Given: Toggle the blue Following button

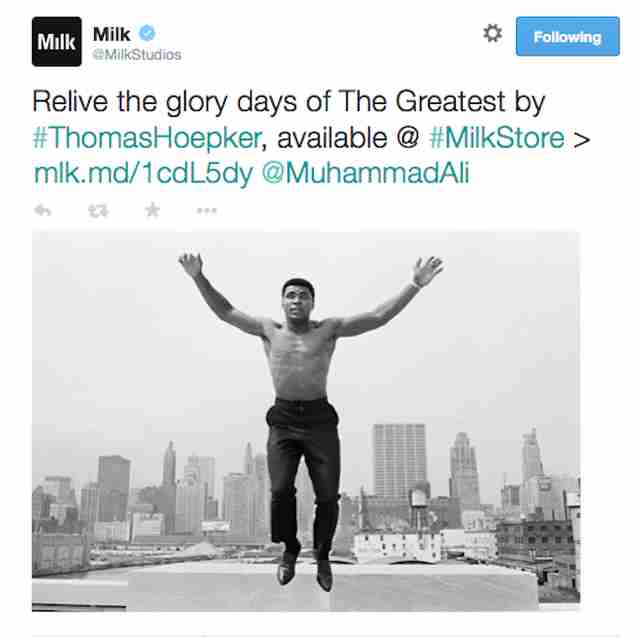Looking at the screenshot, I should tap(568, 36).
